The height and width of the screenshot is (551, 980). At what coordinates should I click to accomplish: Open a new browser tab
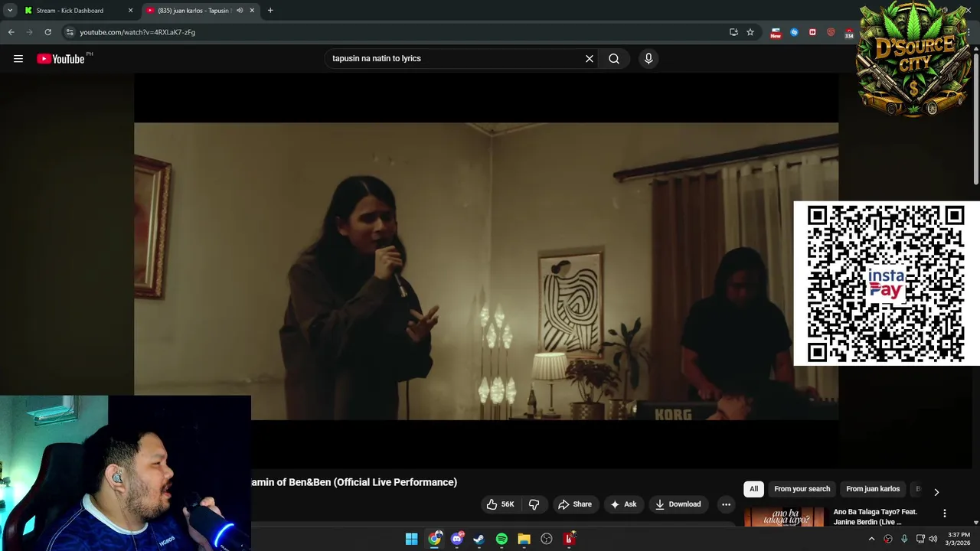(x=270, y=11)
